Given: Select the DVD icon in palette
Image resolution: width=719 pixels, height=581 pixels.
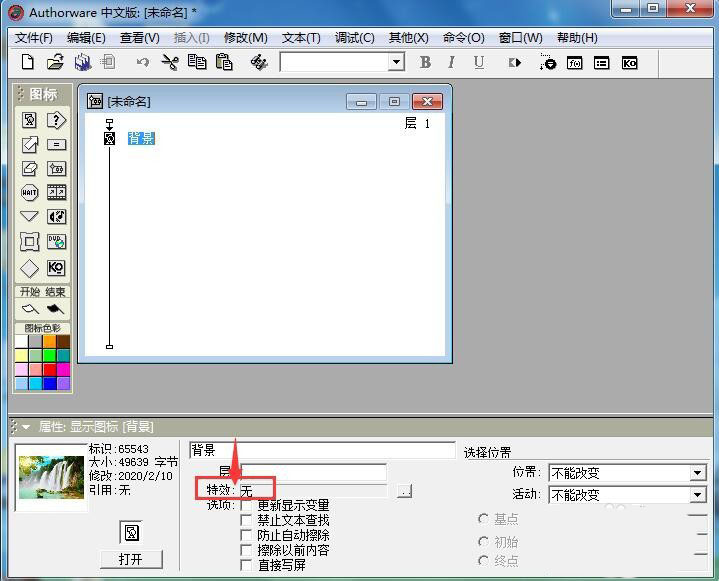Looking at the screenshot, I should pyautogui.click(x=56, y=242).
